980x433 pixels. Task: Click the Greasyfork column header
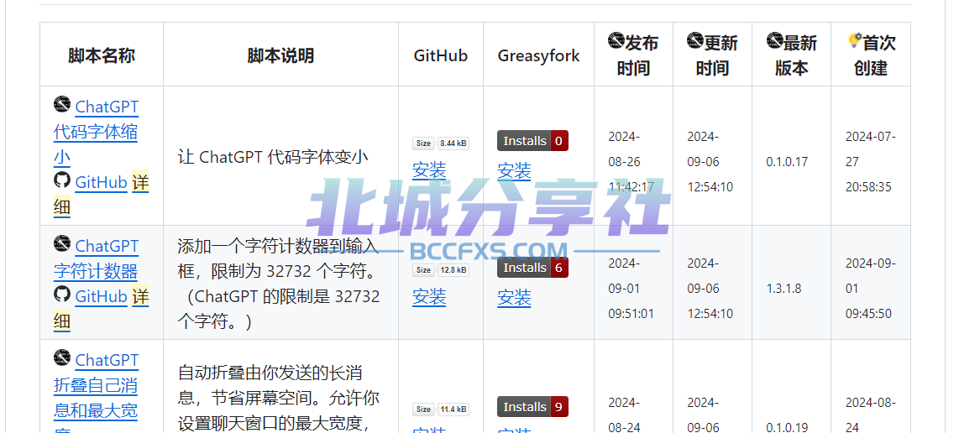tap(538, 55)
